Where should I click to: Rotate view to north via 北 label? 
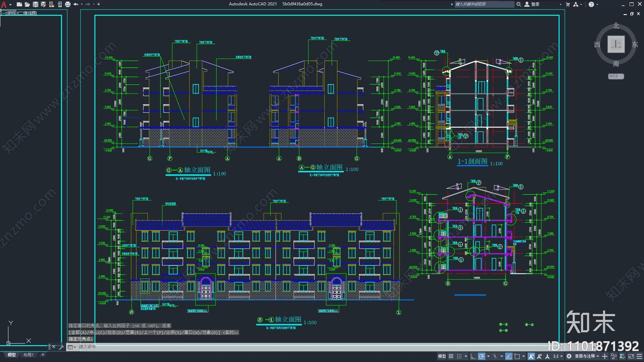(616, 26)
